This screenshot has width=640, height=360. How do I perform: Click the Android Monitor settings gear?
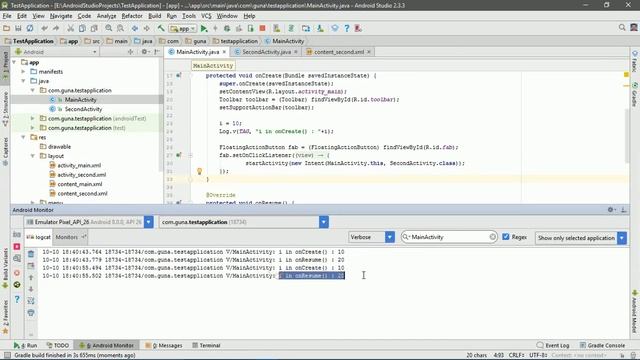(x=611, y=209)
